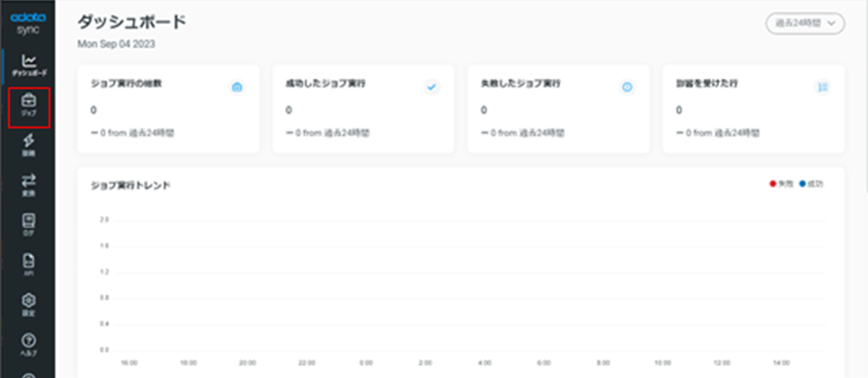Image resolution: width=868 pixels, height=378 pixels.
Task: Click the 14:00 x-axis label
Action: coord(782,363)
